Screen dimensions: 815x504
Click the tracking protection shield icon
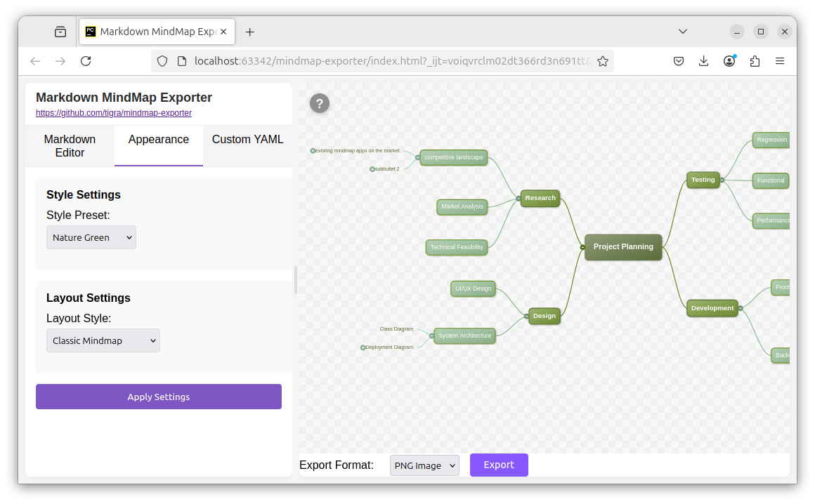tap(162, 61)
